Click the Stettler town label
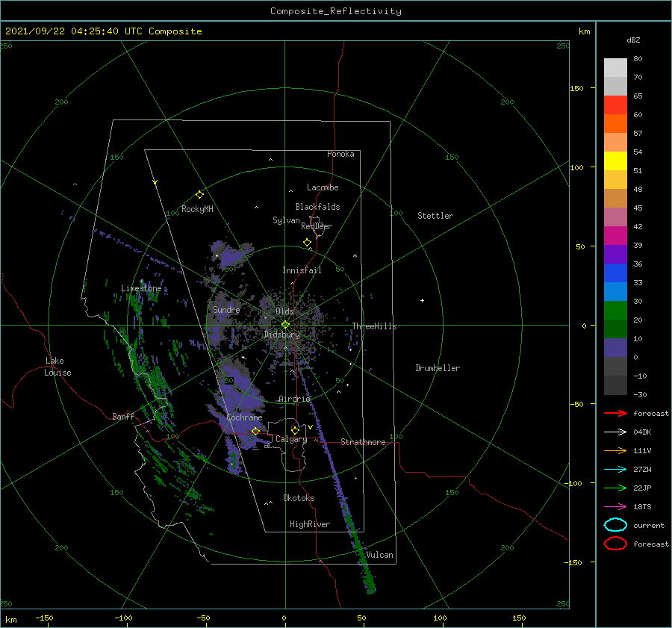 [x=435, y=216]
